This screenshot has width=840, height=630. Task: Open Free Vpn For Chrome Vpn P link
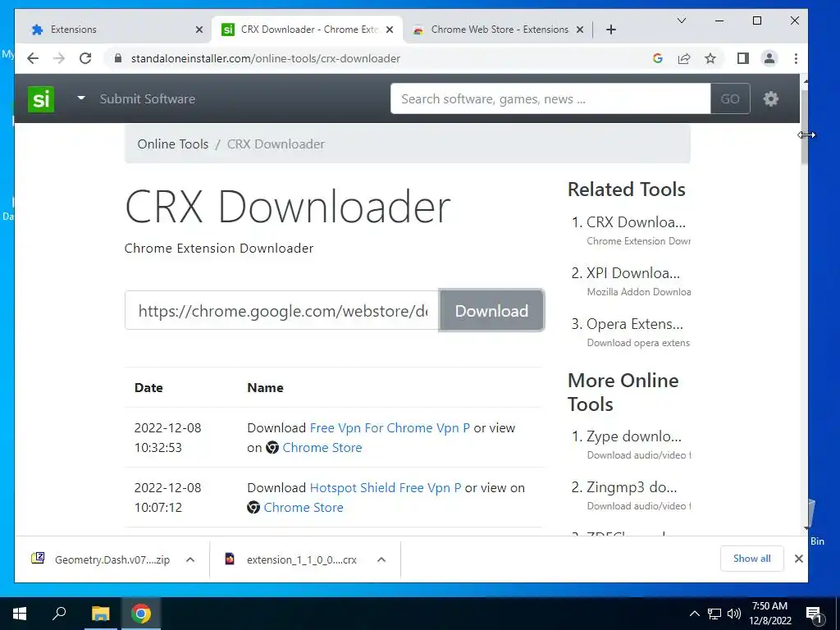390,428
